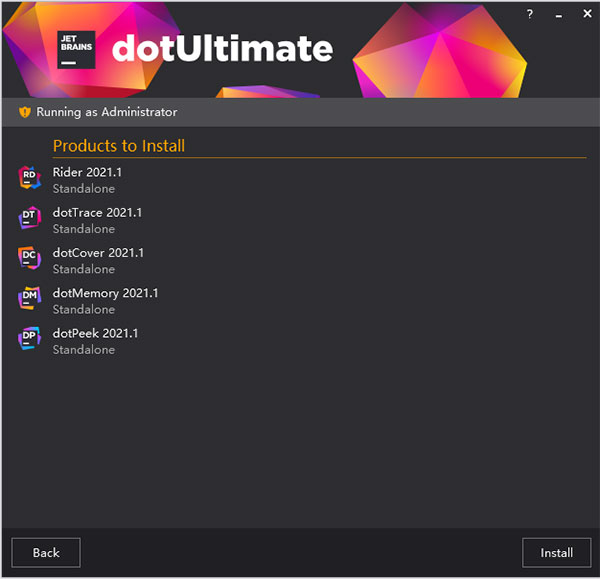Click the dotMemory DM product icon

pyautogui.click(x=29, y=298)
